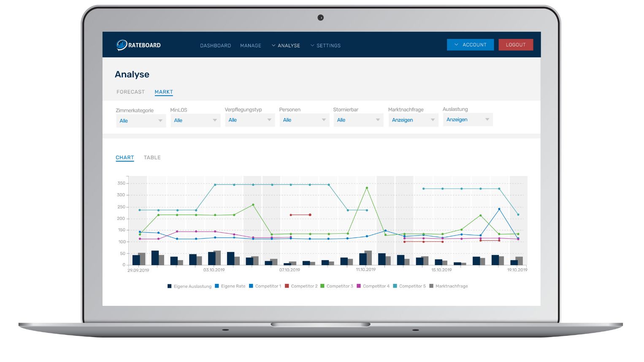The height and width of the screenshot is (362, 644).
Task: Open the Zimmerkategorie dropdown
Action: point(141,121)
